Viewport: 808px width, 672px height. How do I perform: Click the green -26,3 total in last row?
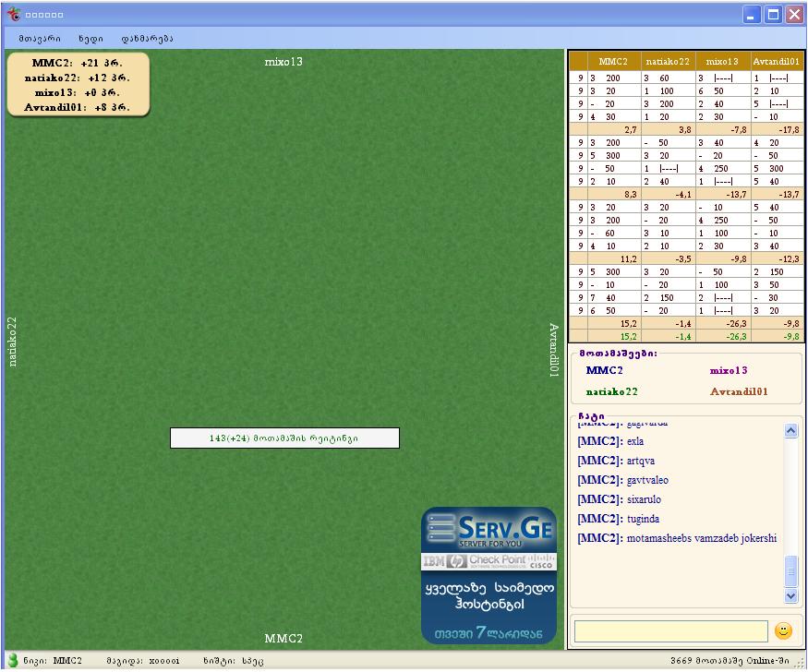point(736,337)
